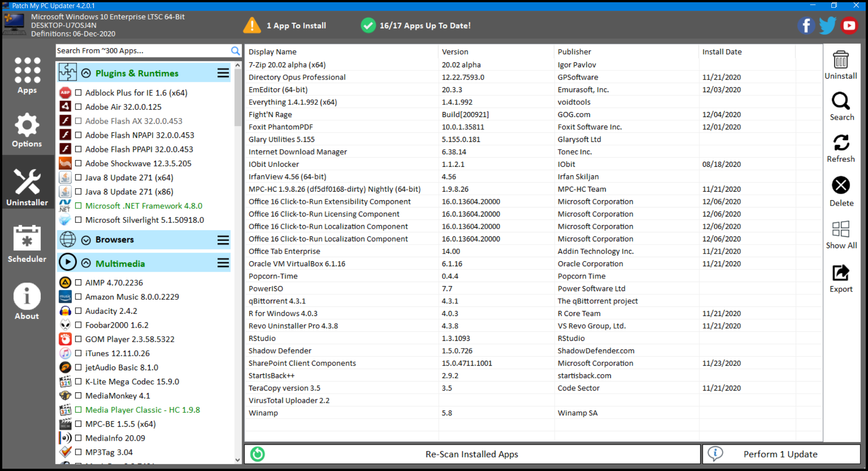868x471 pixels.
Task: Click the 1 App To Install label
Action: point(296,26)
